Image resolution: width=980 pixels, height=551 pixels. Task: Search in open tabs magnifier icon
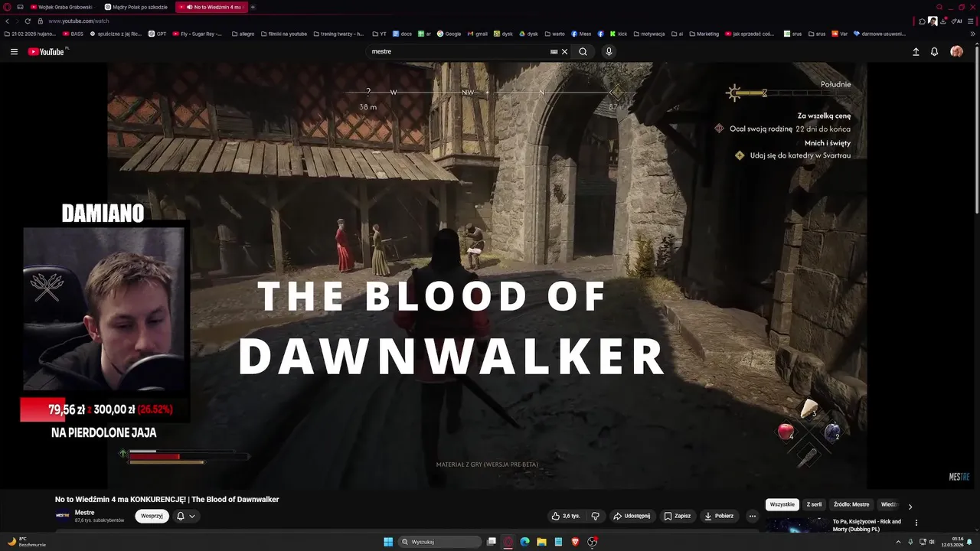(939, 7)
